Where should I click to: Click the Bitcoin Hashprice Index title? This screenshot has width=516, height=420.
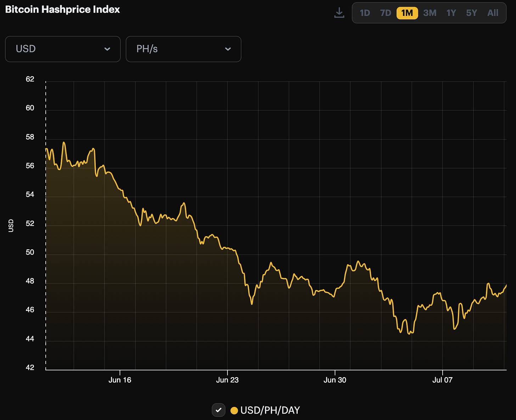63,9
